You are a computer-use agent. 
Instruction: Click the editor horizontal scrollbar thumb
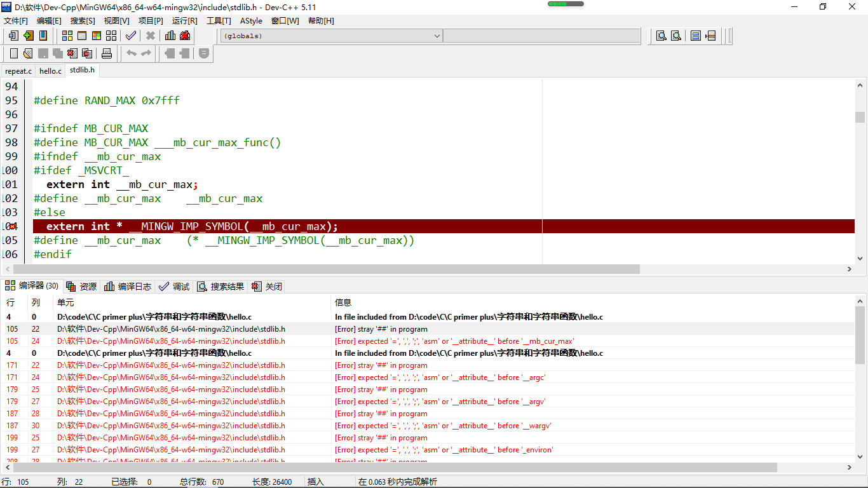[325, 269]
